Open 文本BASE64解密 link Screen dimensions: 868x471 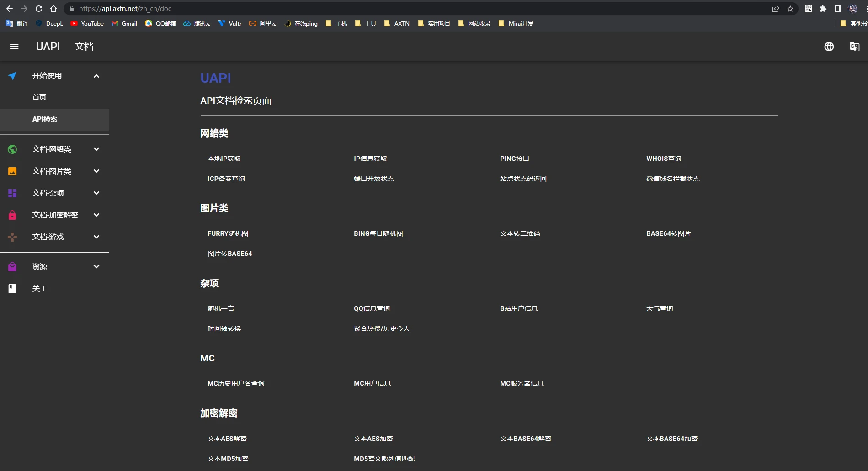[526, 439]
